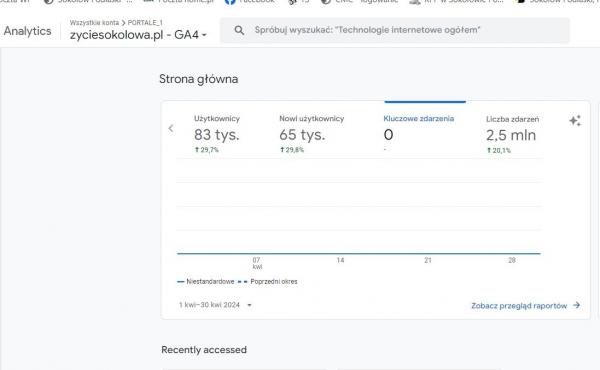Focus the Spróbuj wyszukać search field
The image size is (600, 370).
395,30
